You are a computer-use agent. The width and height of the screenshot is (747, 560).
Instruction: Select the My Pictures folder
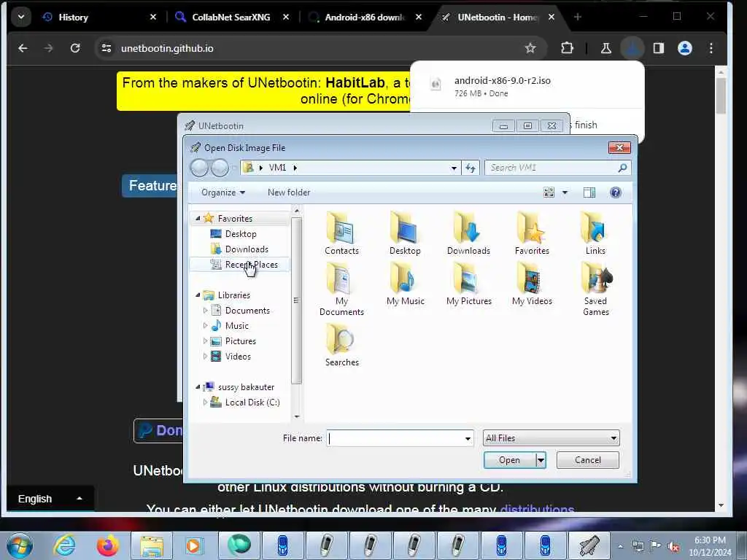tap(468, 285)
